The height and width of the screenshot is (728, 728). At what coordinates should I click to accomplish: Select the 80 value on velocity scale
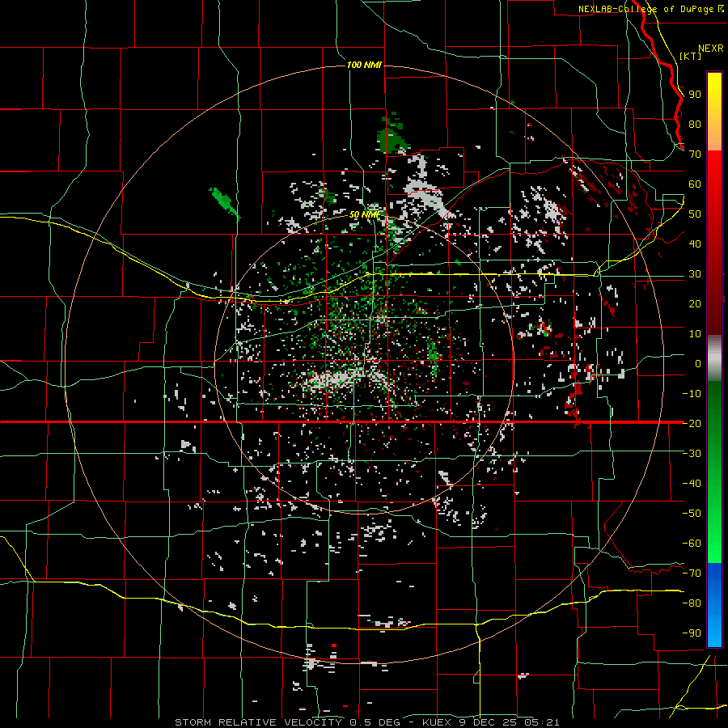point(695,125)
